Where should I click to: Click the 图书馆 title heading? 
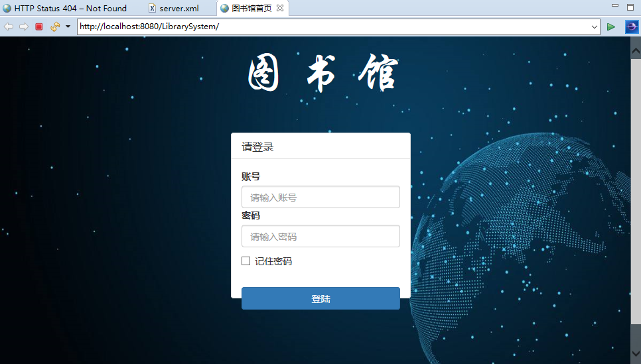coord(322,73)
